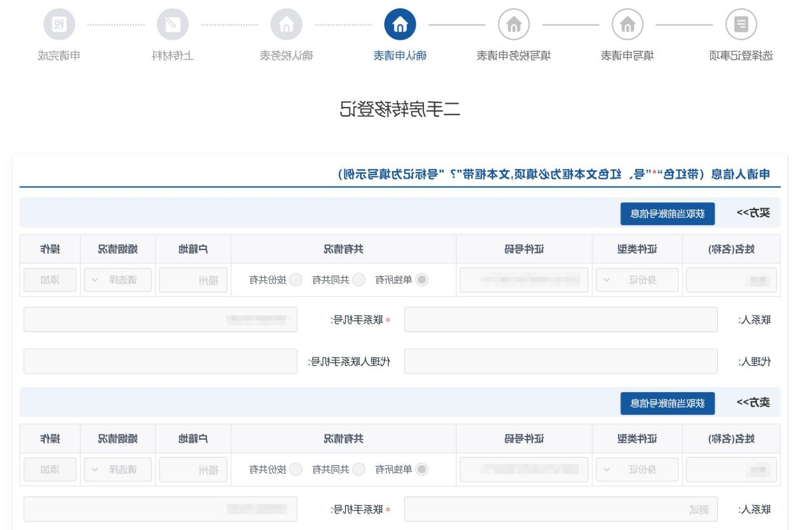Screen dimensions: 812x530
Task: Click the 买方>> section label
Action: [x=753, y=213]
